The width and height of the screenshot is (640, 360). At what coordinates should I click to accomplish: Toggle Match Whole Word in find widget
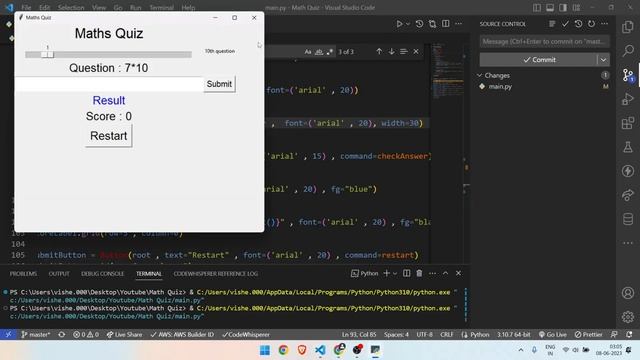pos(319,52)
